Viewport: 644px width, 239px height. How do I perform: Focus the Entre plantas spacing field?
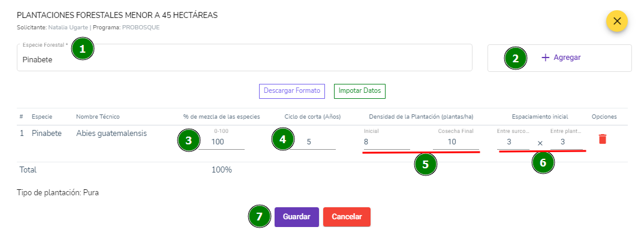tap(567, 142)
